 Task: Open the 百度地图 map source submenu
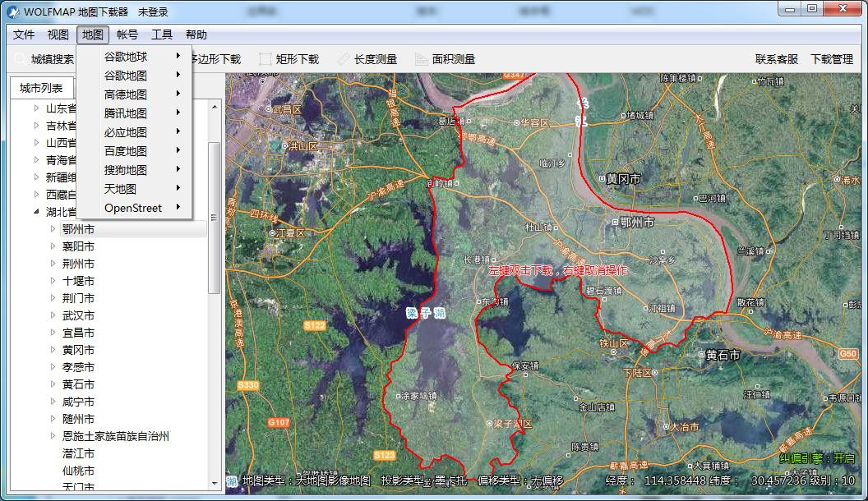tap(123, 150)
